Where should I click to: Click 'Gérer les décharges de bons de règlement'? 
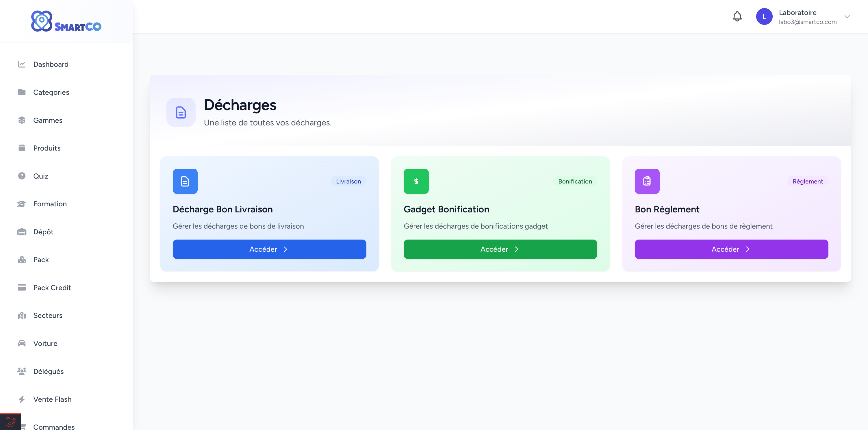[x=703, y=226]
